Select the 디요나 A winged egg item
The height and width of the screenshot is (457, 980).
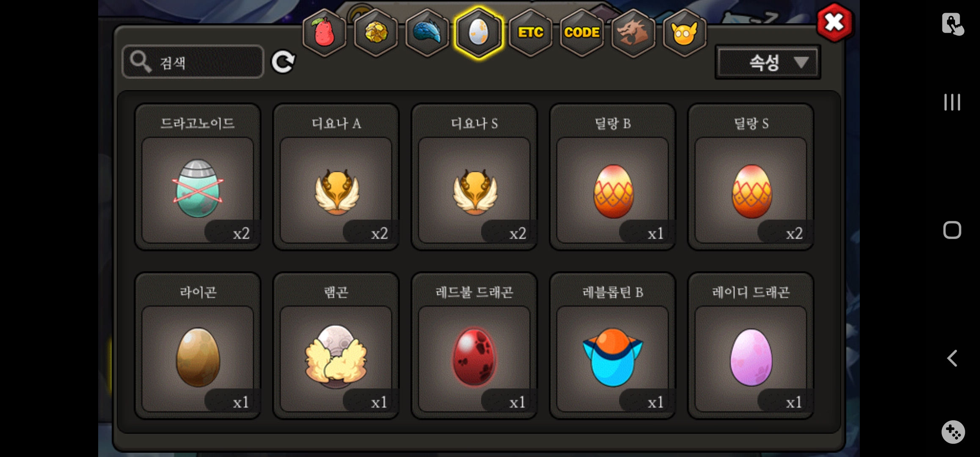(336, 176)
